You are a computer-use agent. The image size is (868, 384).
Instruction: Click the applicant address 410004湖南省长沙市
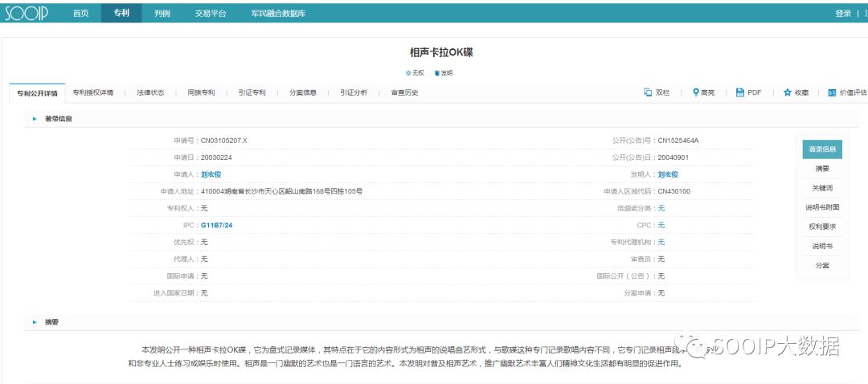(x=282, y=191)
